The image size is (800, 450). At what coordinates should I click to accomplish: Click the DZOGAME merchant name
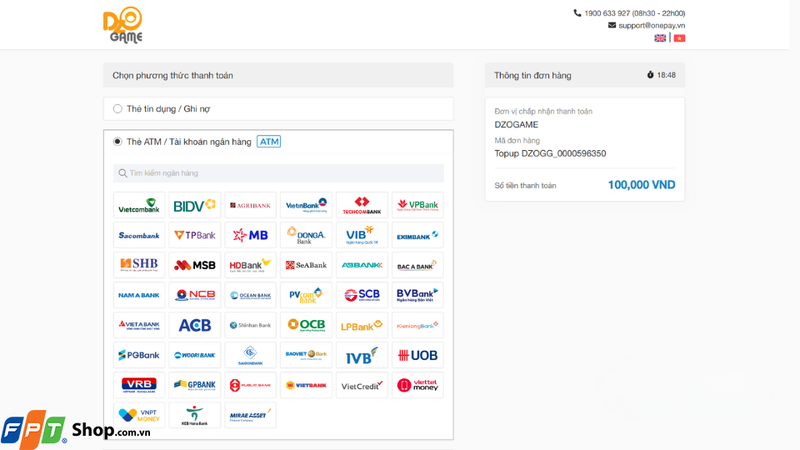point(516,124)
